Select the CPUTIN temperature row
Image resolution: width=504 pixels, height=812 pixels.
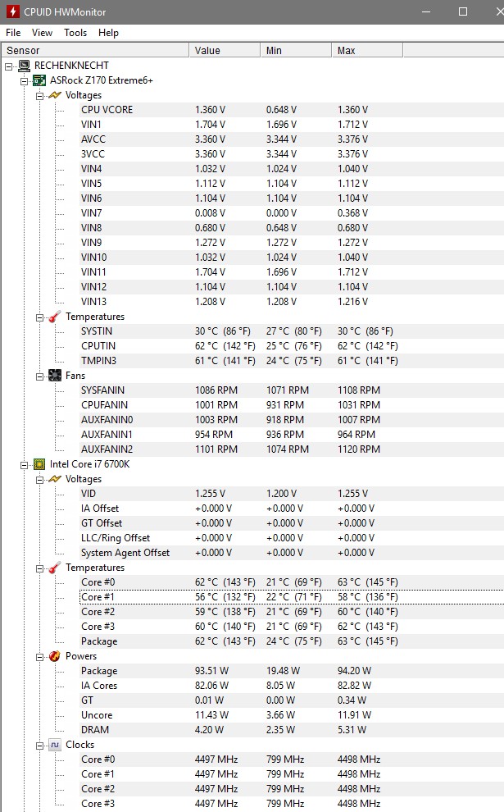pos(291,346)
